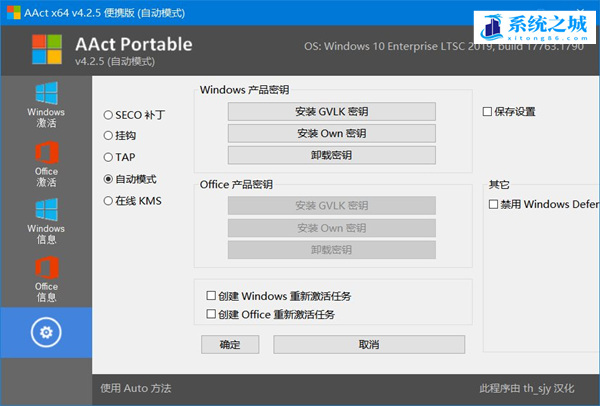Image resolution: width=600 pixels, height=406 pixels.
Task: Click the settings gear icon
Action: tap(46, 332)
